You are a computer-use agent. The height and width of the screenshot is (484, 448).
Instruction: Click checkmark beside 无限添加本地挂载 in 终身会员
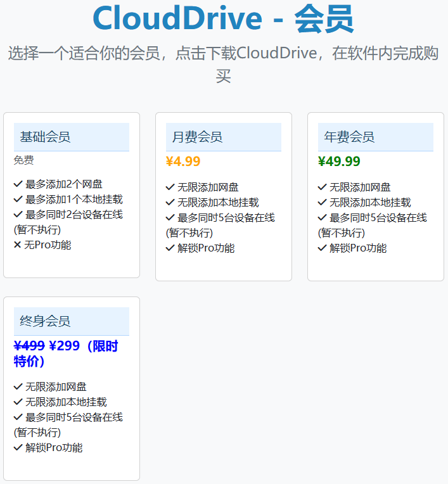pyautogui.click(x=18, y=402)
